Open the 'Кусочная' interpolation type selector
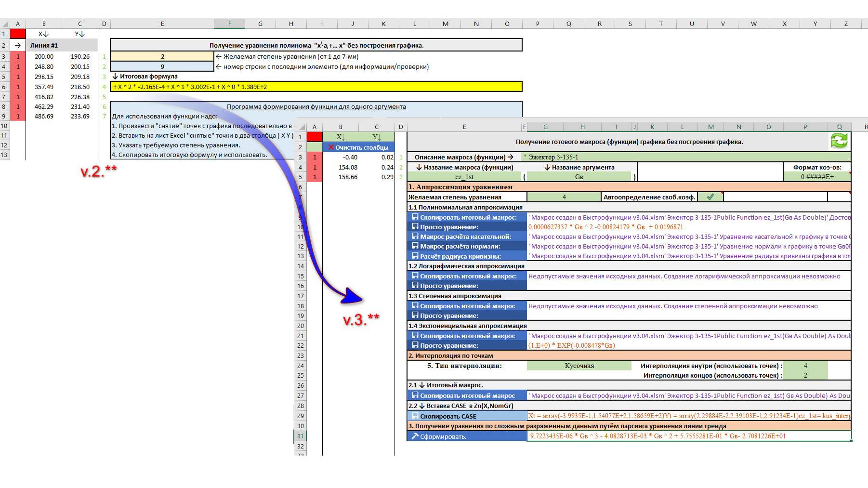 579,366
